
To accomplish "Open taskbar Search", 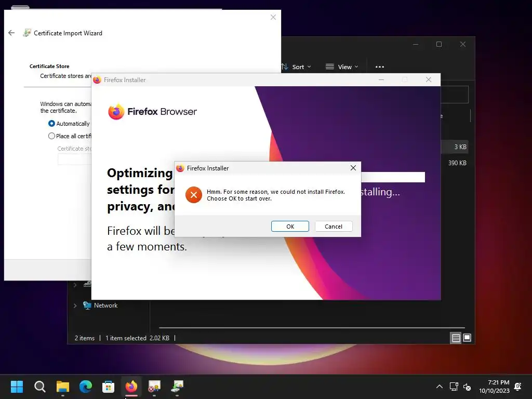I will 39,387.
